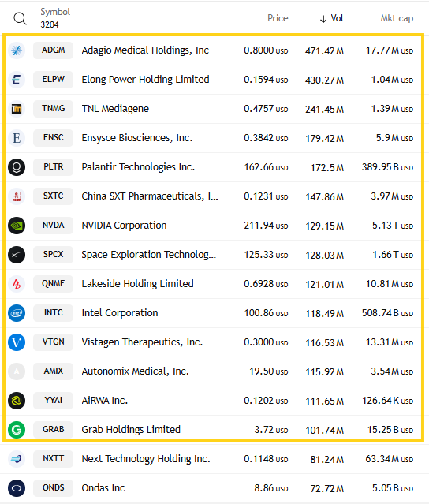
Task: Click the 211.94 USD price cell
Action: pos(266,226)
